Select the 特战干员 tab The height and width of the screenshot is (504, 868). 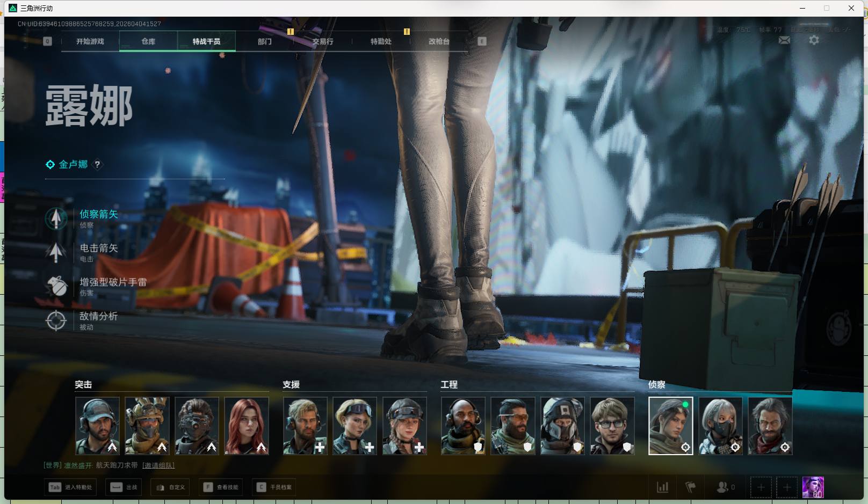(x=206, y=41)
